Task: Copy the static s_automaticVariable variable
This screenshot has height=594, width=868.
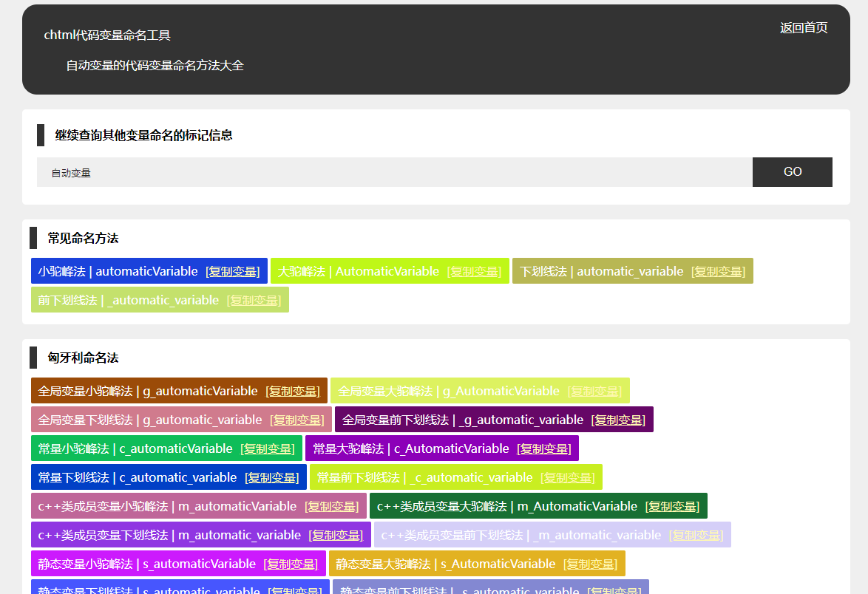Action: click(291, 563)
